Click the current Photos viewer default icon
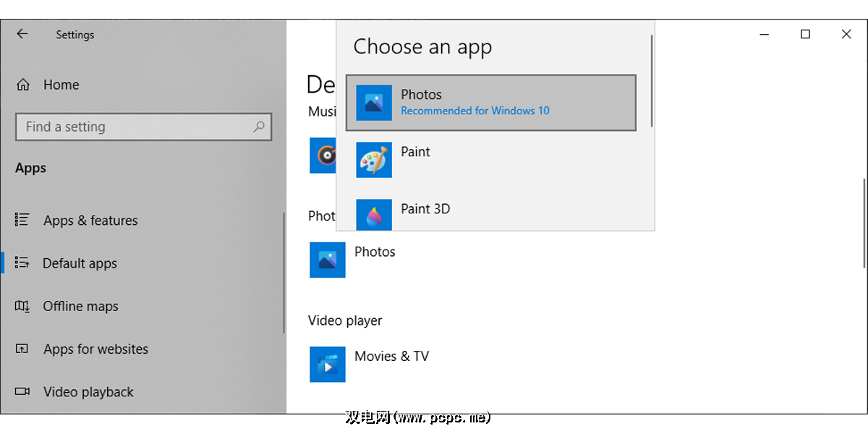Viewport: 868px width, 434px height. point(328,260)
